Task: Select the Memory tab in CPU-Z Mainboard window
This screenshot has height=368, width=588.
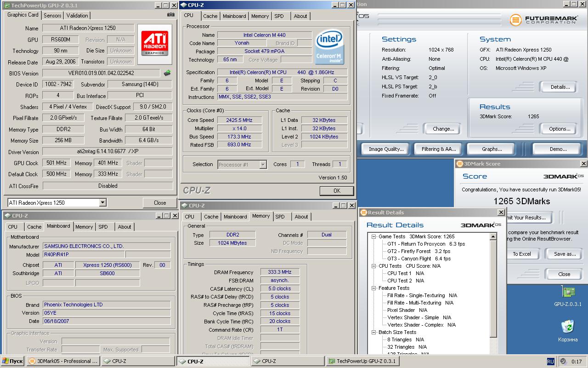Action: pos(84,227)
